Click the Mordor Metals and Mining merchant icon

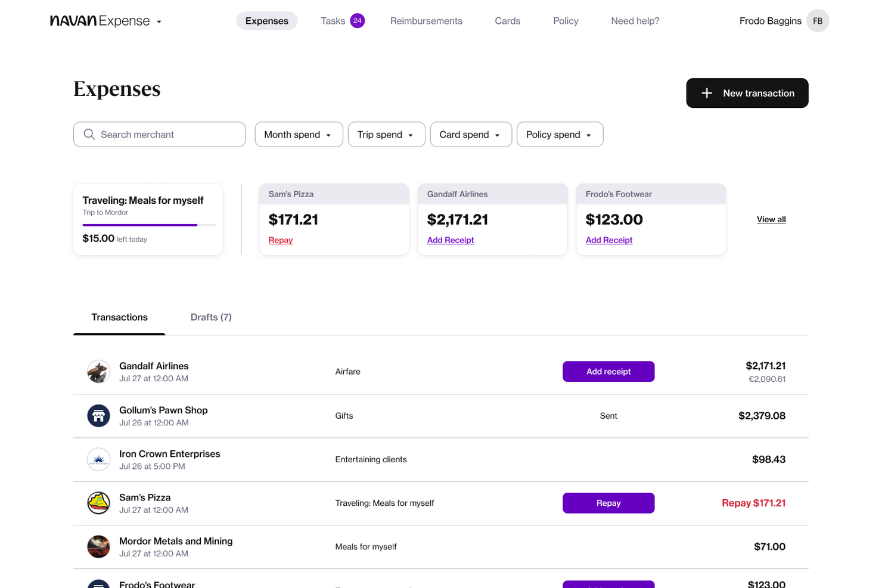coord(98,547)
